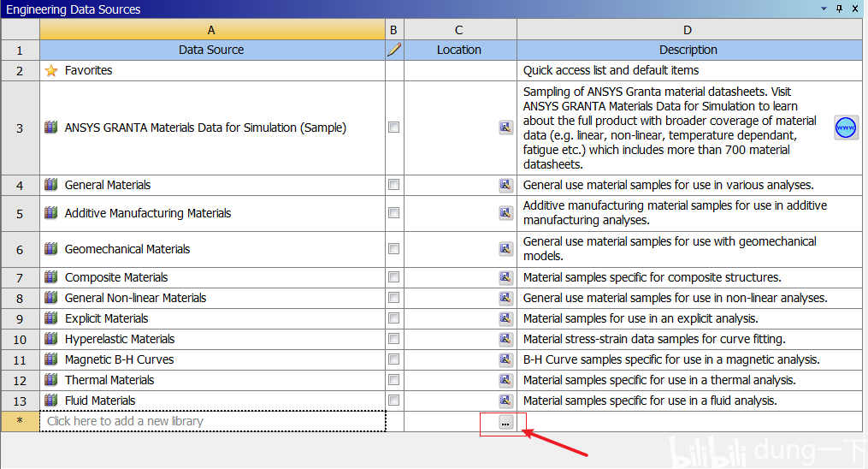Click the Explicit Materials book icon

[51, 318]
